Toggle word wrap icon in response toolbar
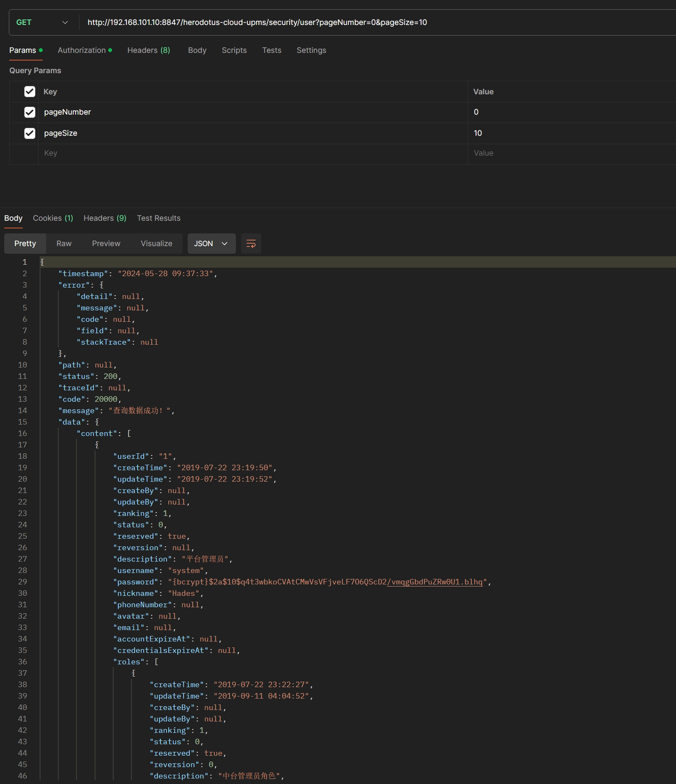 point(251,244)
